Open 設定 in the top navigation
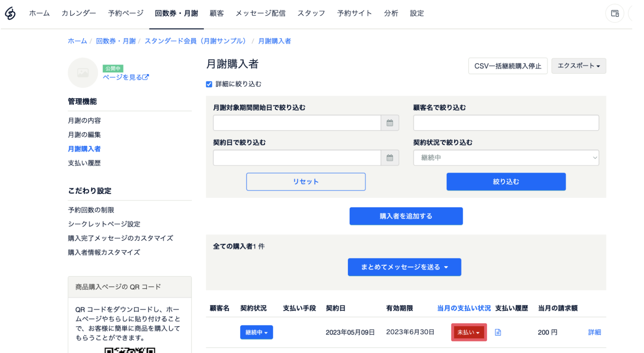Viewport: 644px width, 353px height. [x=417, y=14]
